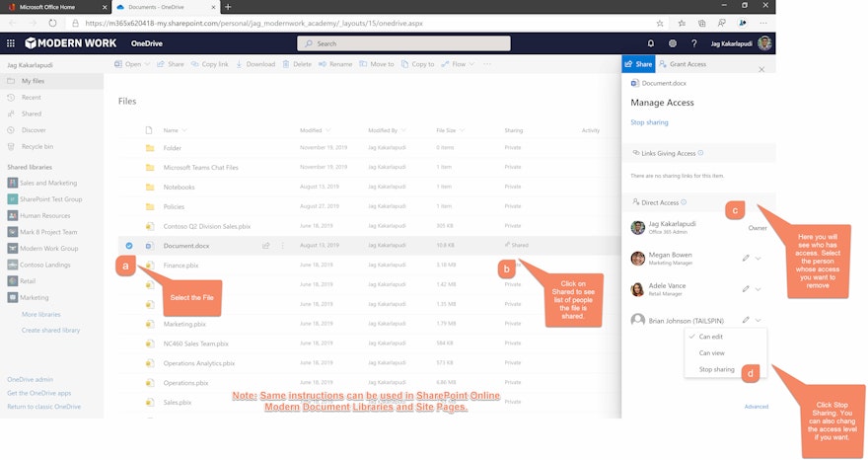Click pencil icon beside Brian Johnson

[x=746, y=321]
